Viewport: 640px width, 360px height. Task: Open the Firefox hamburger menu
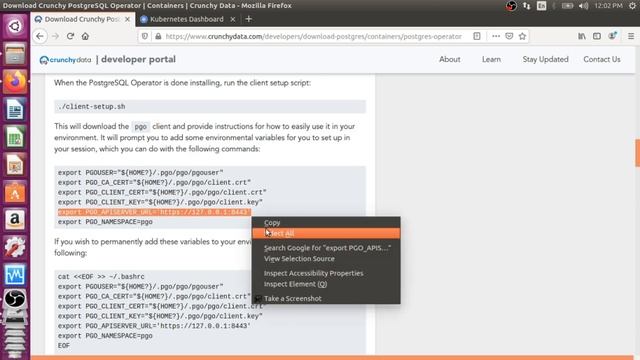(x=631, y=36)
